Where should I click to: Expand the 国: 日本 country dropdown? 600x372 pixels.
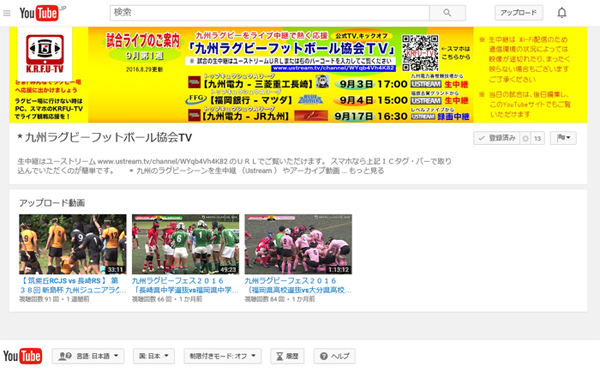tap(154, 356)
